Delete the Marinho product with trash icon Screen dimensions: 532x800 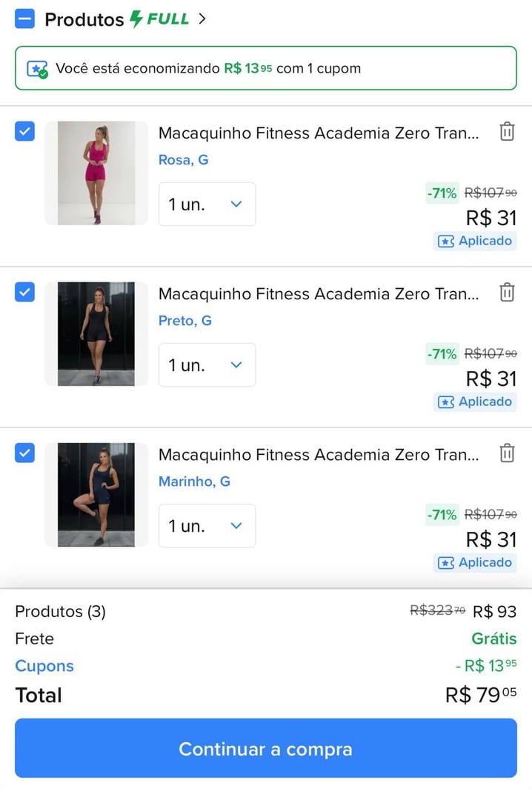point(507,453)
